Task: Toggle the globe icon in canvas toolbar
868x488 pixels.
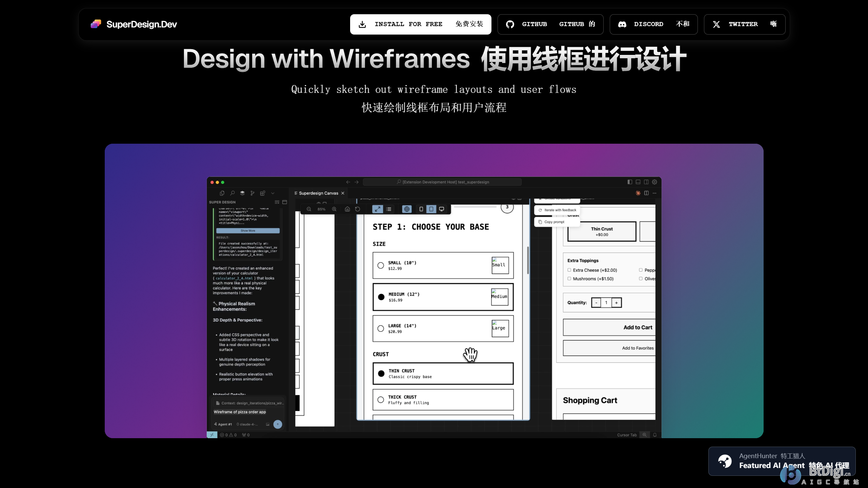Action: pyautogui.click(x=407, y=209)
